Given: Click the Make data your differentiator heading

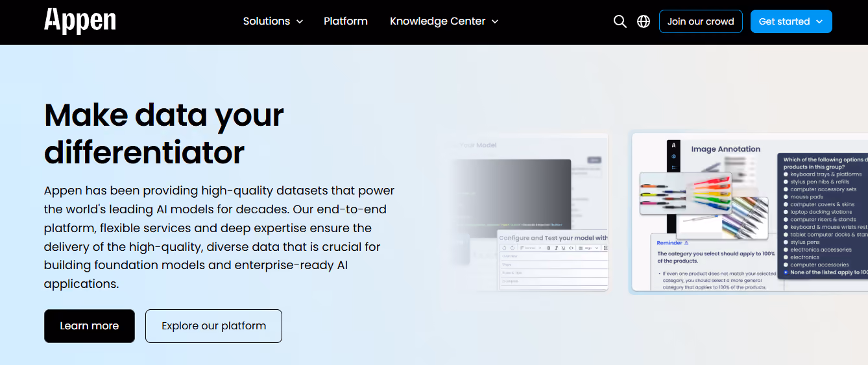Looking at the screenshot, I should tap(164, 134).
